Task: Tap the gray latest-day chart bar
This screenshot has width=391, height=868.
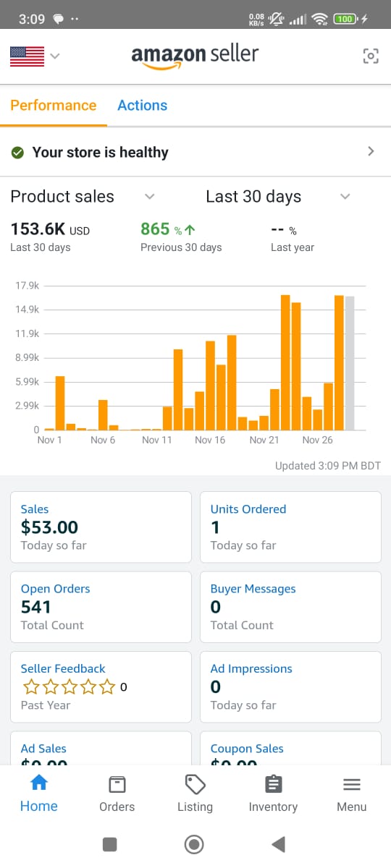Action: 350,363
